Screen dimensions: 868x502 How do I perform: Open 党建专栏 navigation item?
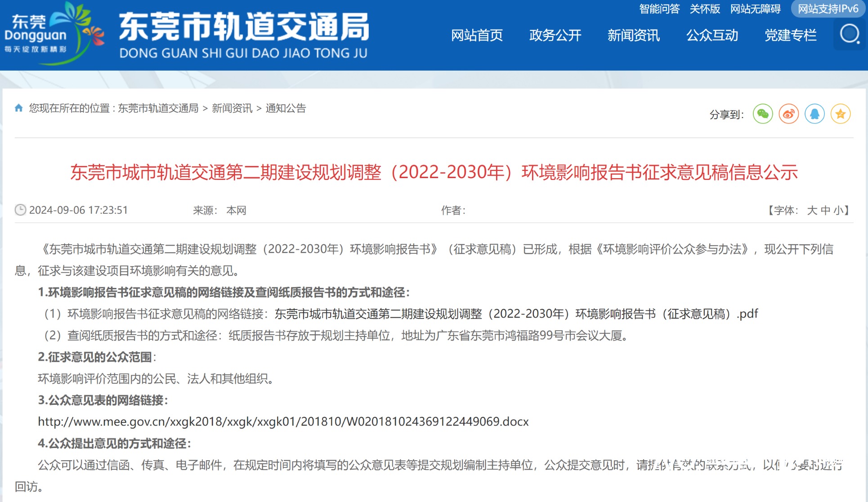(x=790, y=35)
